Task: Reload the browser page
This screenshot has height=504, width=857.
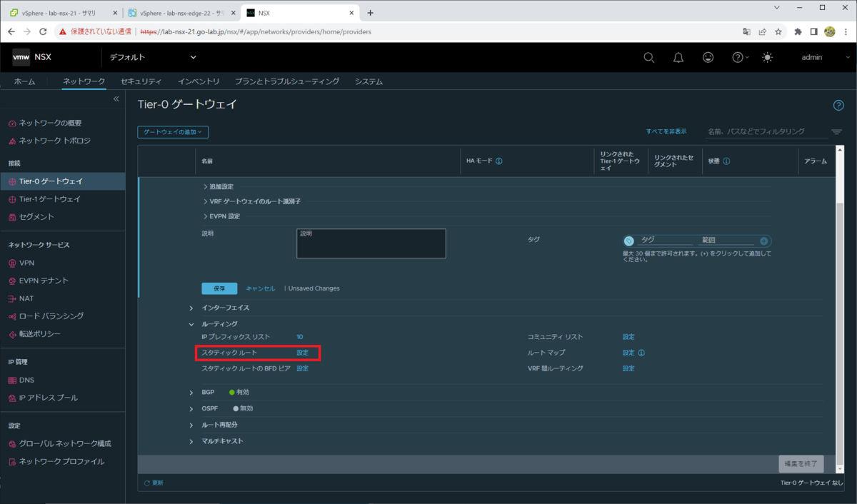Action: (43, 31)
